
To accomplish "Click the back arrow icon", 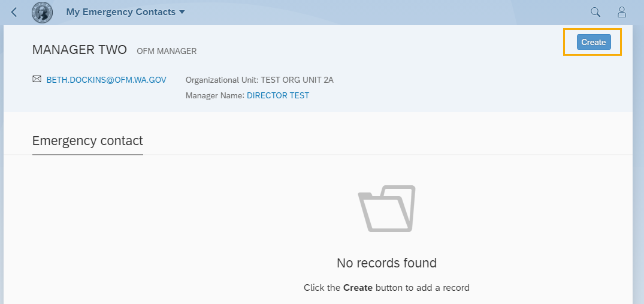I will point(14,12).
